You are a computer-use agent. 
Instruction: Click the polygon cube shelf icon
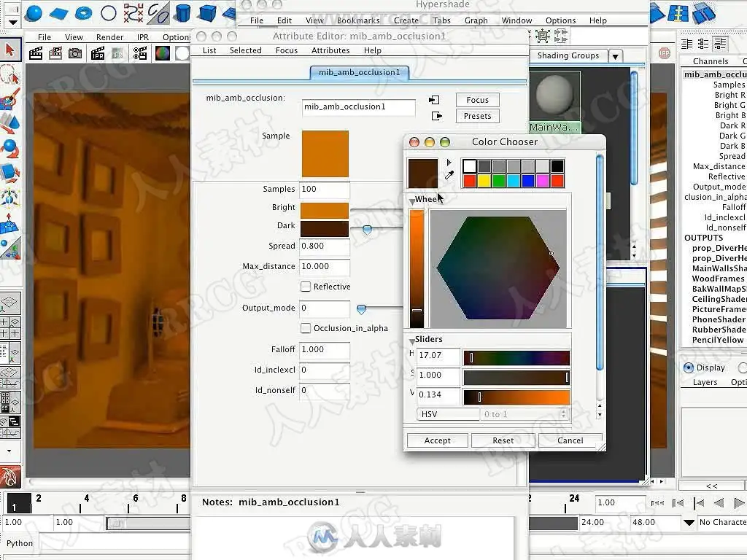208,12
